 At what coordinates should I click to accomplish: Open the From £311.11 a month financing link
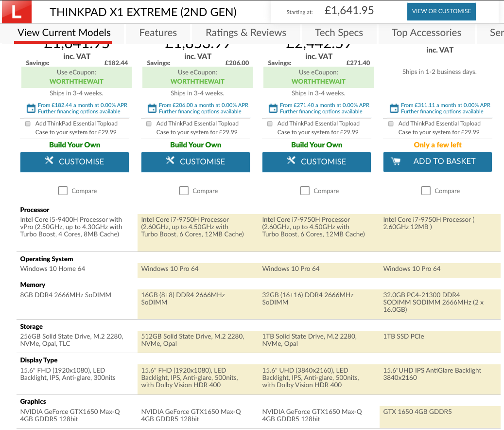point(446,105)
